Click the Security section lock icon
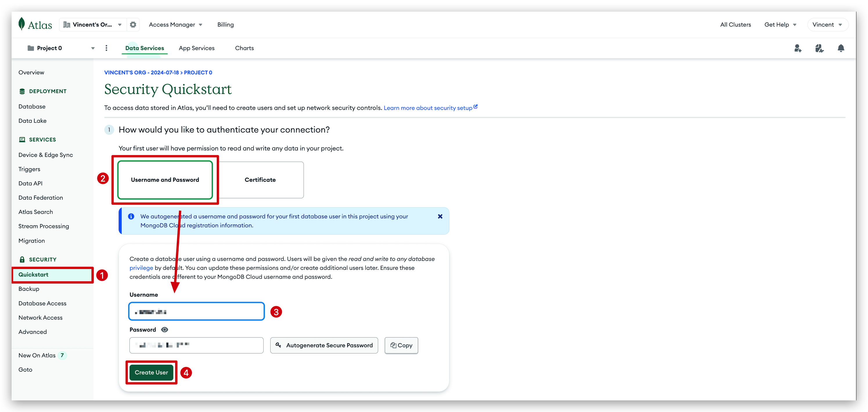This screenshot has height=412, width=868. click(22, 260)
